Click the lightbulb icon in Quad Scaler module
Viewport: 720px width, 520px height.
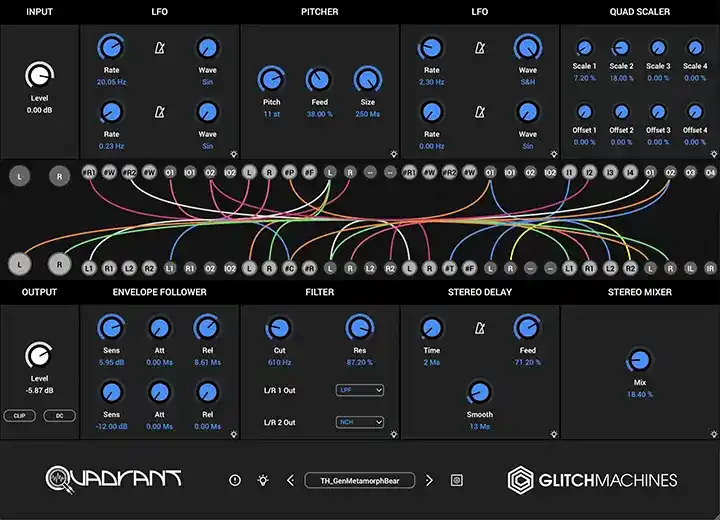coord(714,154)
